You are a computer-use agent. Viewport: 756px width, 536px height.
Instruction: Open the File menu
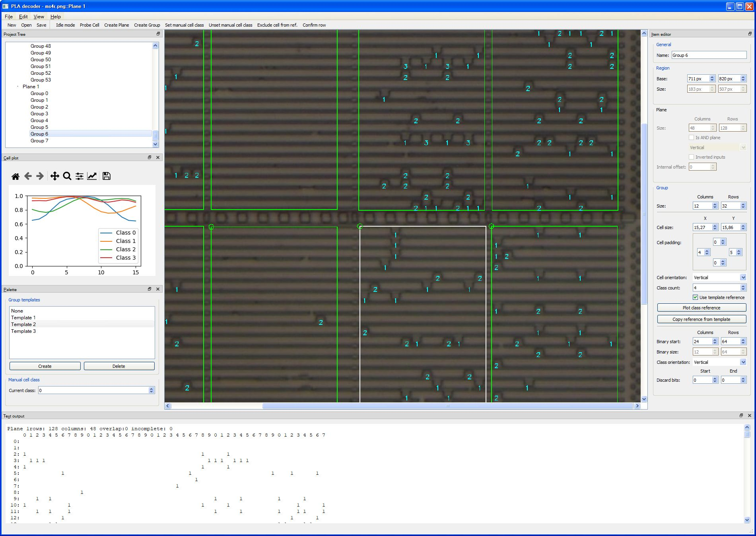9,17
